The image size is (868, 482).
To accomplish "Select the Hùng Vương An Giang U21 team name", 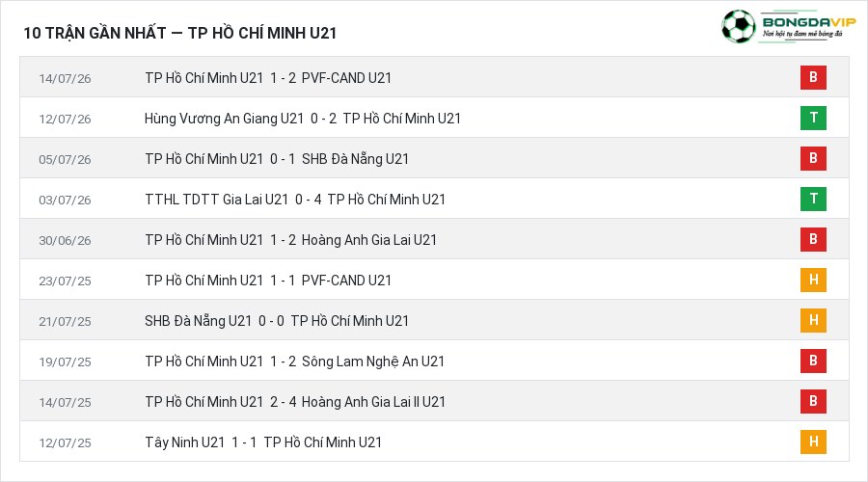I will click(224, 119).
